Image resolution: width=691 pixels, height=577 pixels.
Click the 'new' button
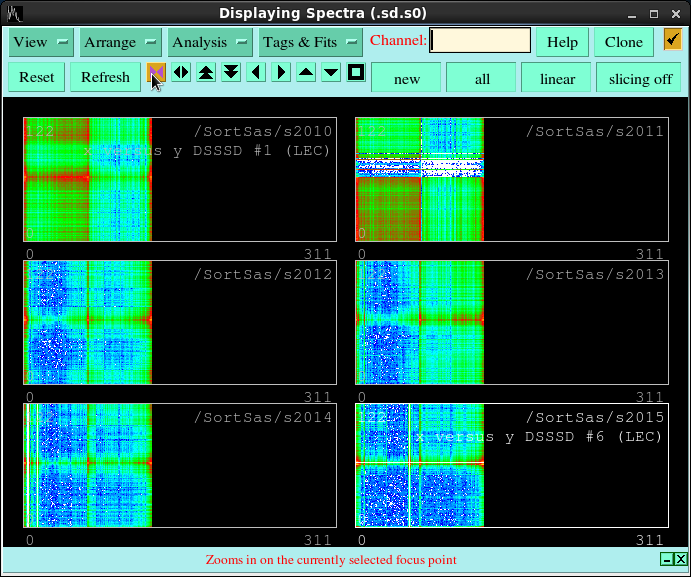click(x=406, y=78)
